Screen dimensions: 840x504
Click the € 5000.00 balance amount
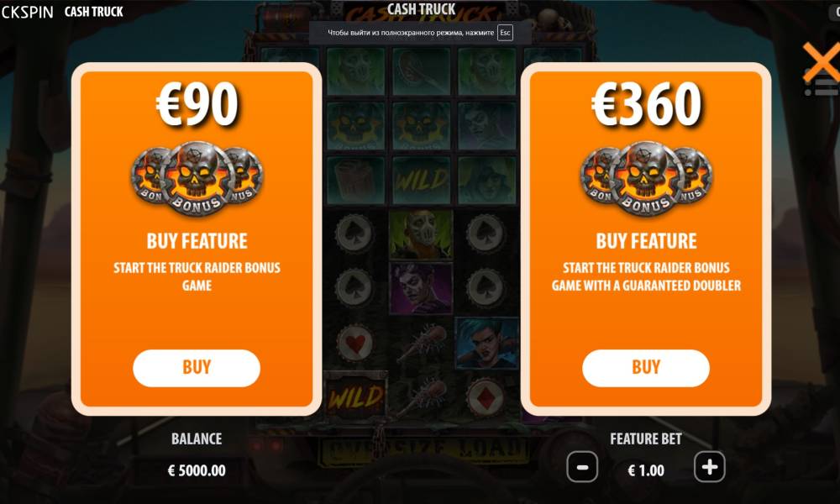197,470
